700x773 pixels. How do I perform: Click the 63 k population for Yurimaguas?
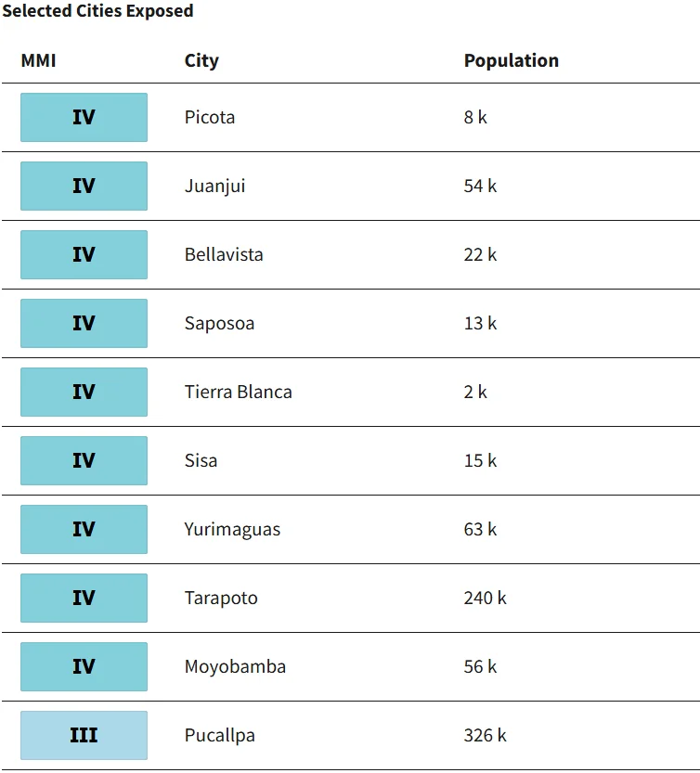click(480, 529)
